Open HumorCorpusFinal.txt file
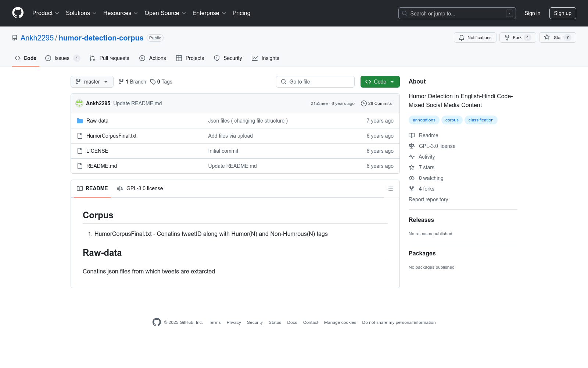This screenshot has height=368, width=588. point(111,136)
